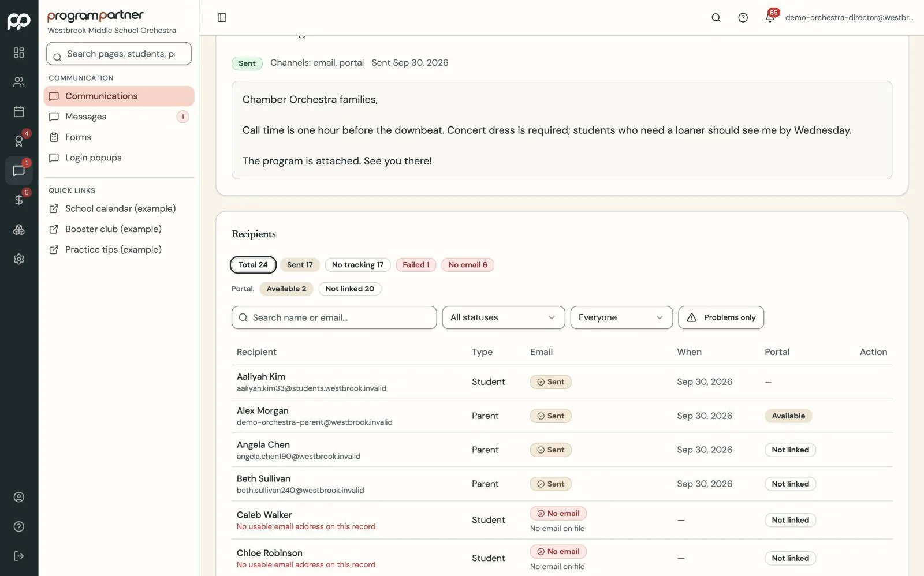Click No email badge in Caleb Walker row
Screen dimensions: 924x576
click(558, 513)
